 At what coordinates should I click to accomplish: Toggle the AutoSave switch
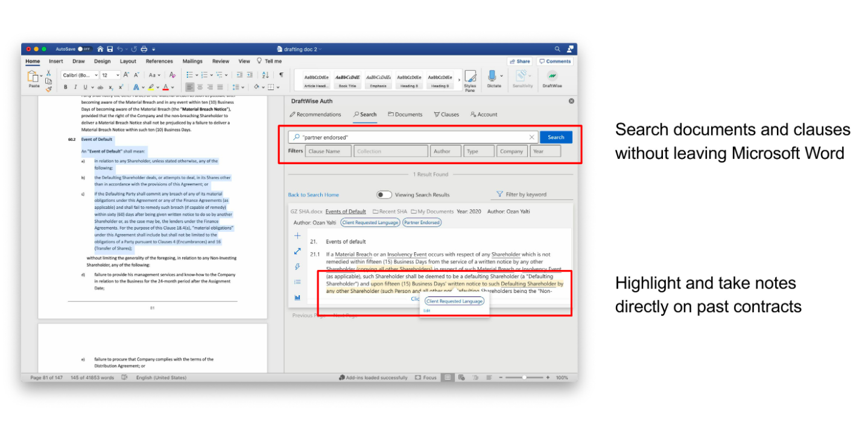85,49
